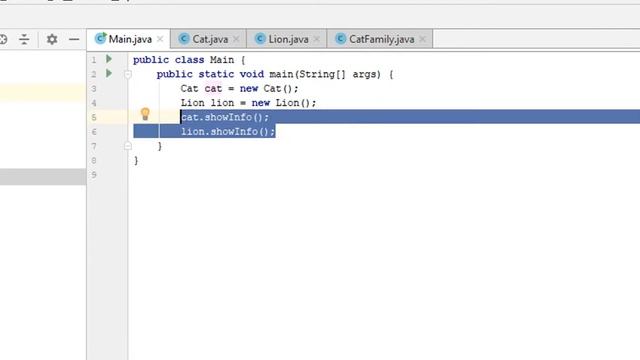Viewport: 640px width, 360px height.
Task: Click the 'main(String[] args)' method signature
Action: click(x=325, y=74)
